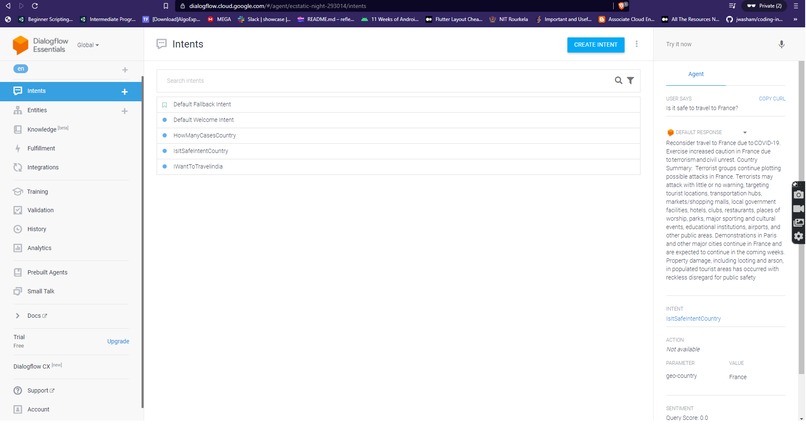
Task: Open Default Welcome Intent
Action: point(398,120)
